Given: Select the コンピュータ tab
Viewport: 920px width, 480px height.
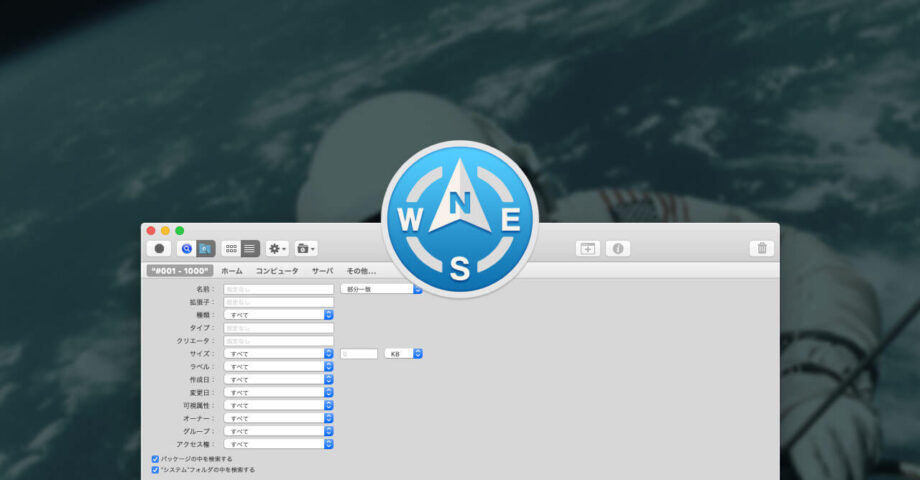Looking at the screenshot, I should (277, 271).
